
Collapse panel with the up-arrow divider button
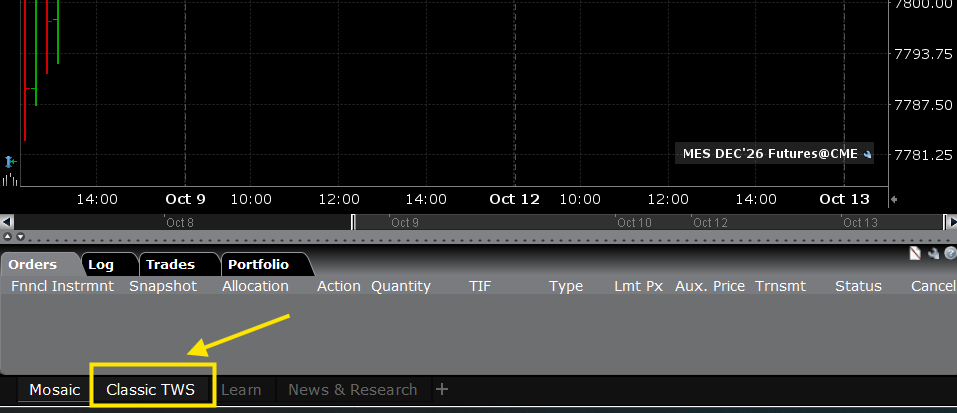pos(7,237)
